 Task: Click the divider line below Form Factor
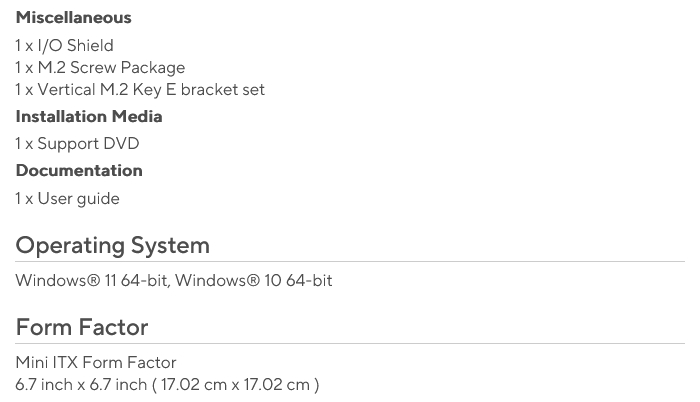point(350,344)
